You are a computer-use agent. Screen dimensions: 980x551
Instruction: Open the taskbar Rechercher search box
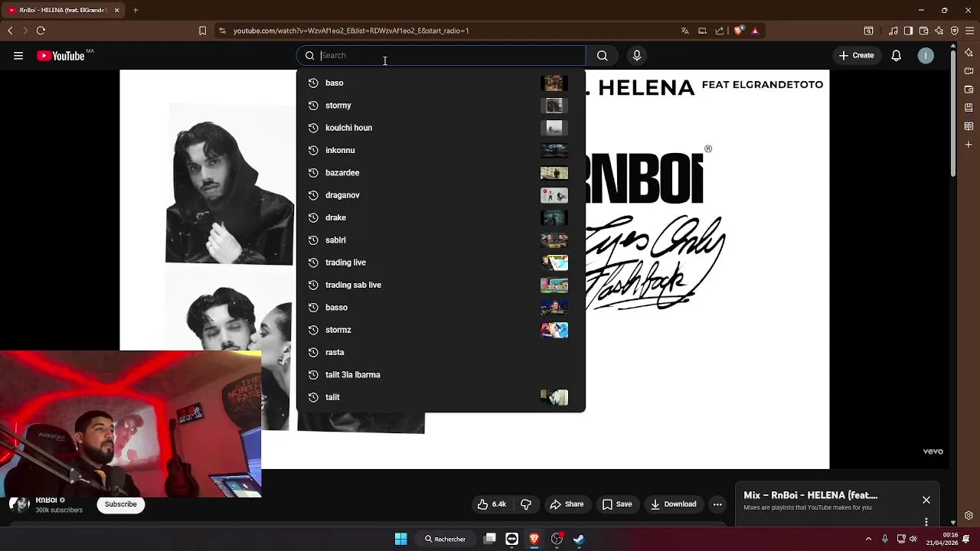446,539
